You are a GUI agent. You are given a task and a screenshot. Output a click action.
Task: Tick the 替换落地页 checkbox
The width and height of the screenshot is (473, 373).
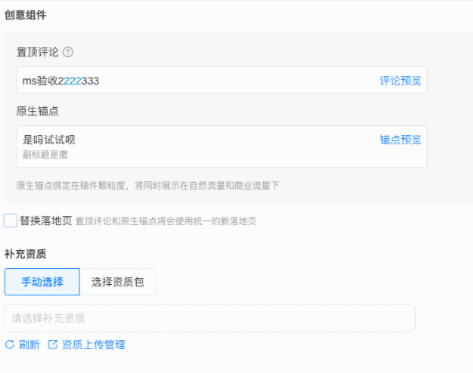click(x=10, y=221)
